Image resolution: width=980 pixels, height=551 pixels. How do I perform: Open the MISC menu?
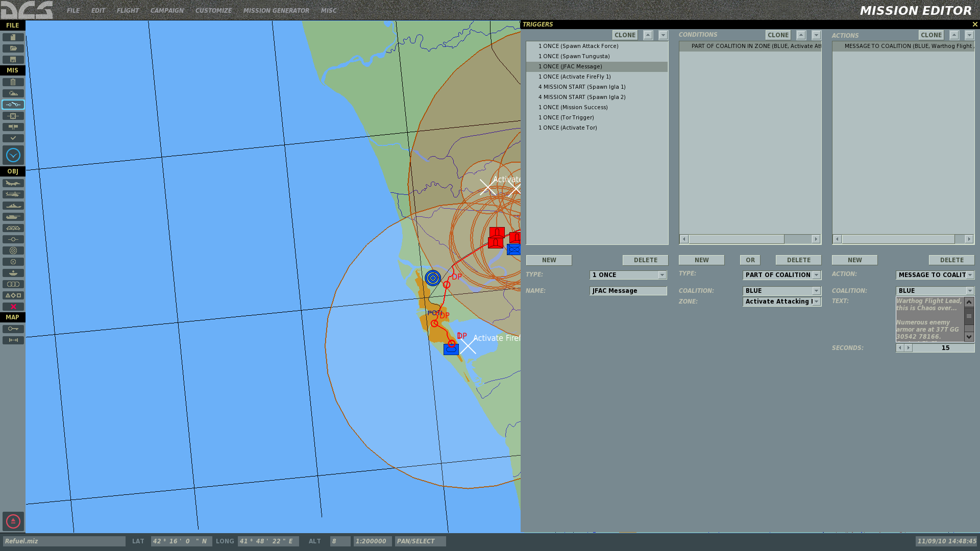point(329,11)
